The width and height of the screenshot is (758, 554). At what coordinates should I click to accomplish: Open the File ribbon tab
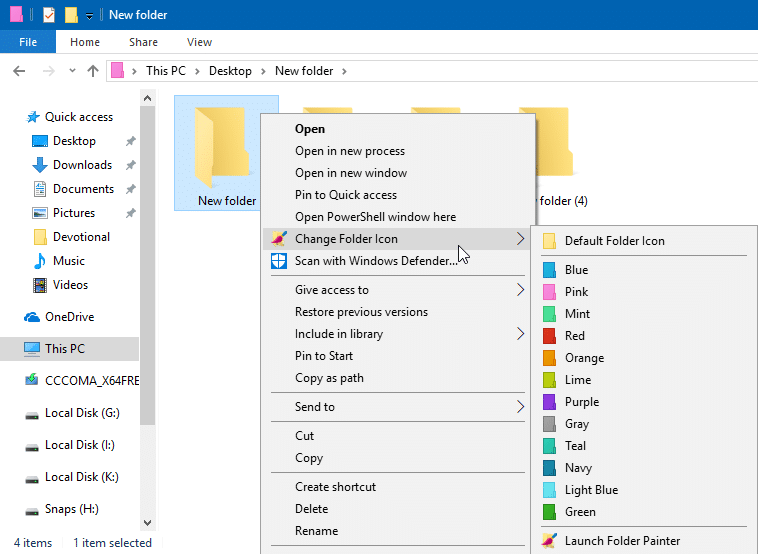pos(28,42)
